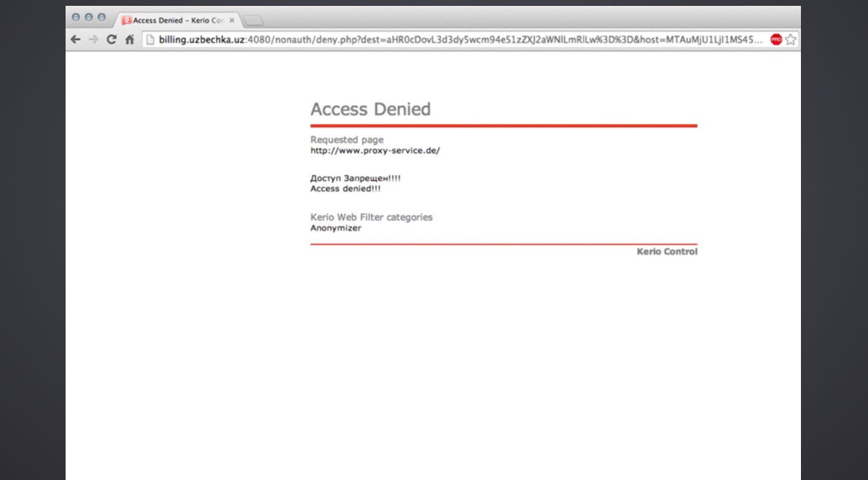Image resolution: width=868 pixels, height=480 pixels.
Task: Click the Requested page label
Action: [x=346, y=139]
